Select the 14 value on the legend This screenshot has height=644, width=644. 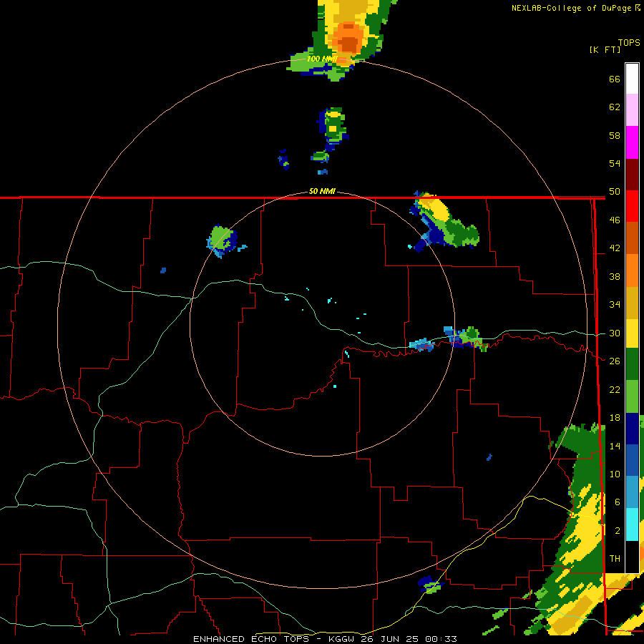(x=615, y=446)
